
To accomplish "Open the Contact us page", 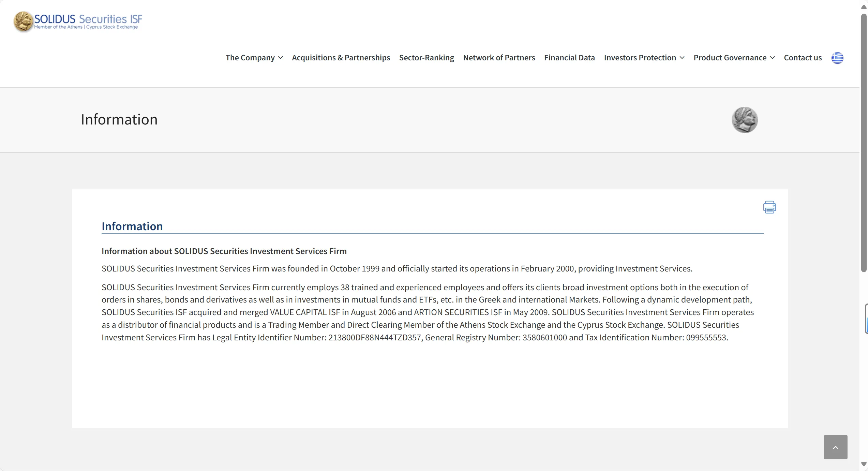I will click(803, 58).
